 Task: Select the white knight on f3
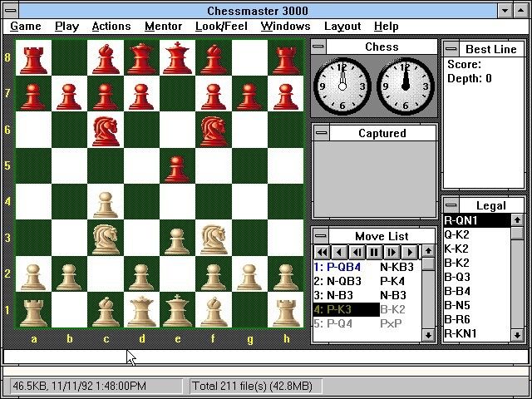click(213, 238)
